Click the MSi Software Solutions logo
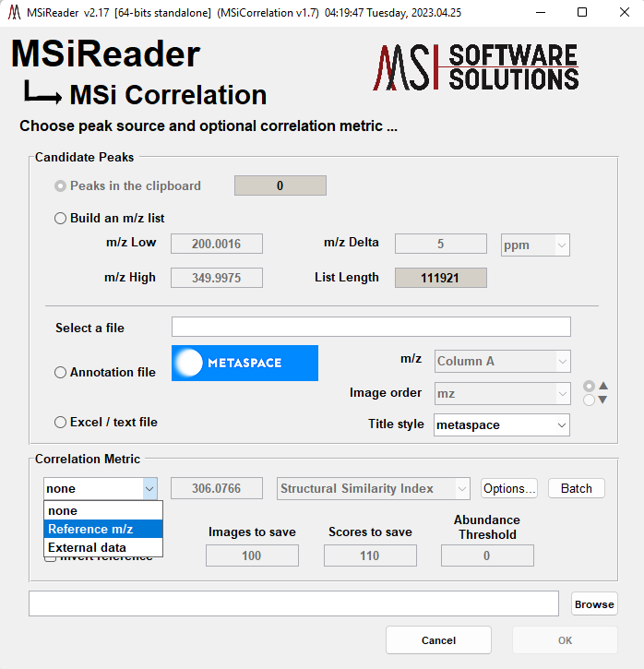This screenshot has width=644, height=669. pyautogui.click(x=475, y=67)
